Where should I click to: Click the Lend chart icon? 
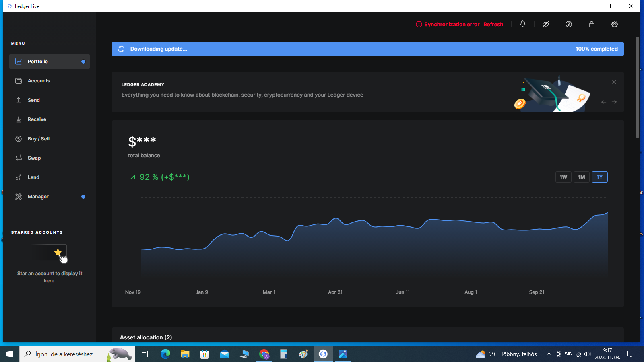click(19, 177)
